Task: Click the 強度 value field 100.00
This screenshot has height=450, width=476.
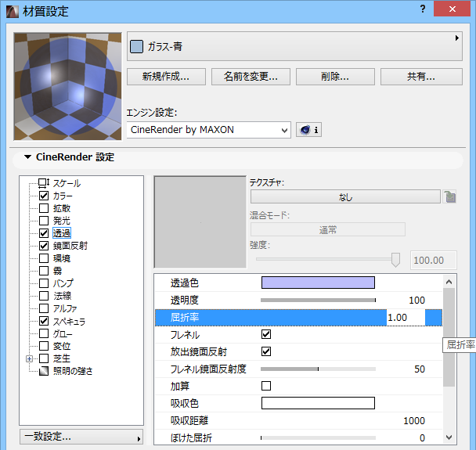Action: click(x=433, y=260)
